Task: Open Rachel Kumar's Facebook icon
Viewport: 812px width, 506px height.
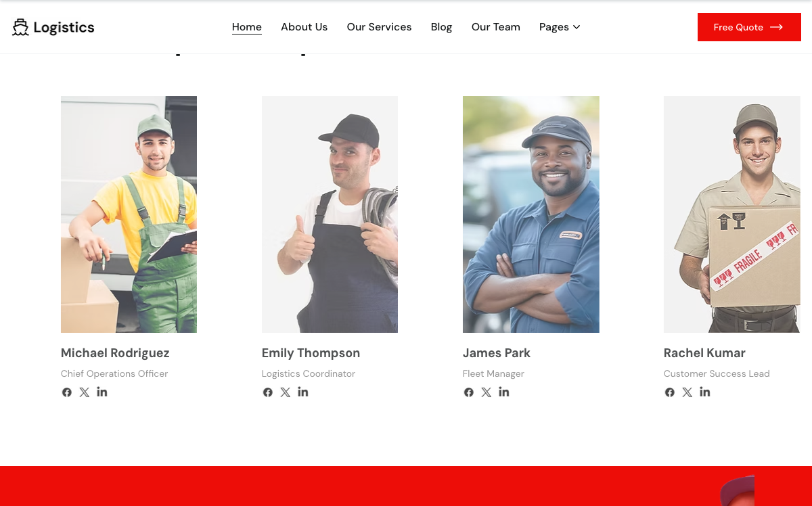Action: coord(669,392)
